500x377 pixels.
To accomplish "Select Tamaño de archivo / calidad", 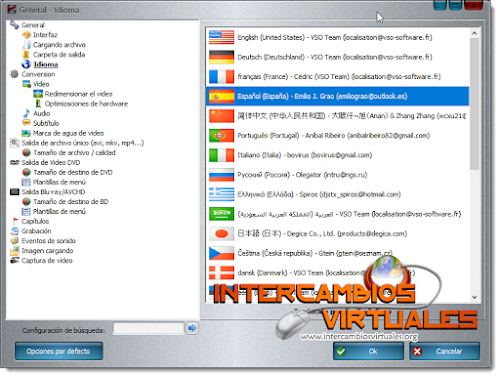I will [x=74, y=153].
